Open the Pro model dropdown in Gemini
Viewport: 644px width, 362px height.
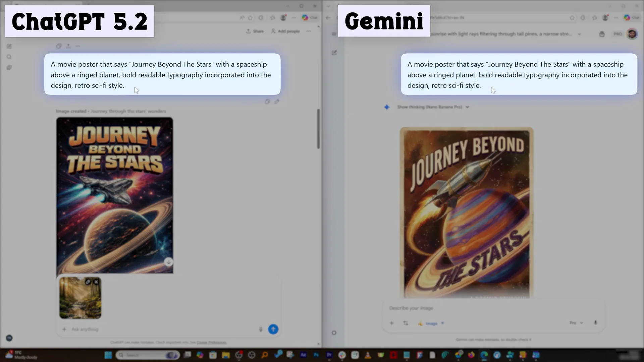point(576,323)
